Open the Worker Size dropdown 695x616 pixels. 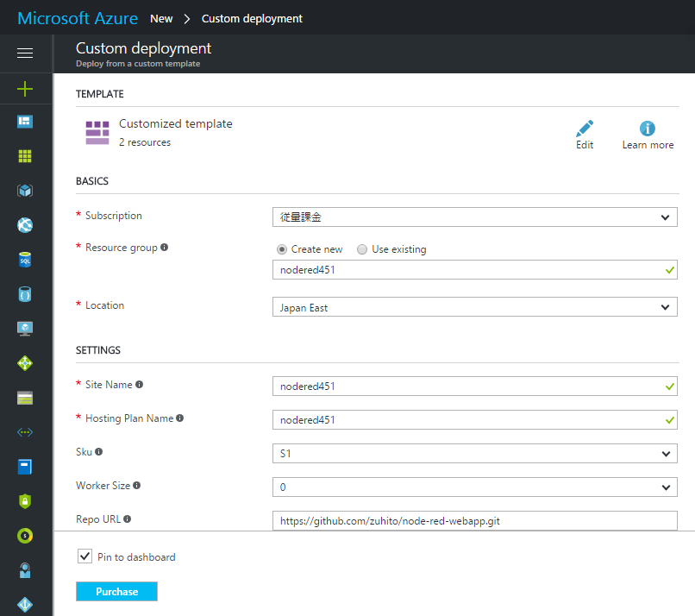tap(475, 487)
